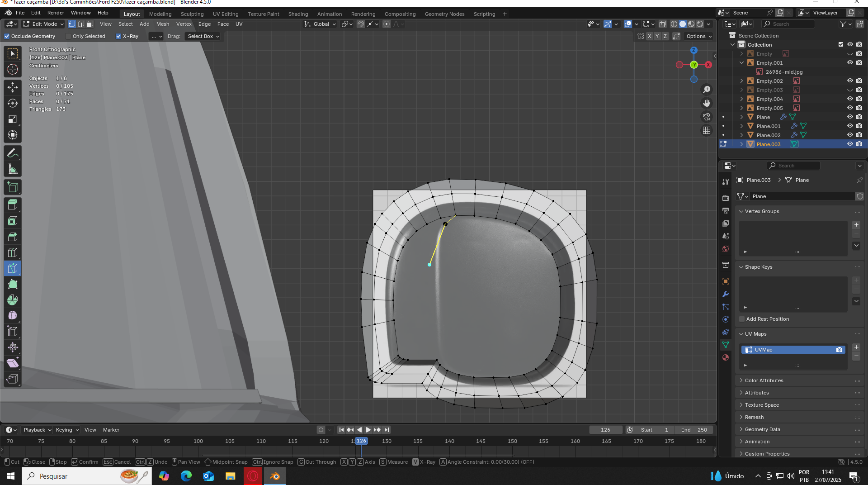The height and width of the screenshot is (485, 868).
Task: Switch to the Sculpting workspace tab
Action: tap(192, 14)
